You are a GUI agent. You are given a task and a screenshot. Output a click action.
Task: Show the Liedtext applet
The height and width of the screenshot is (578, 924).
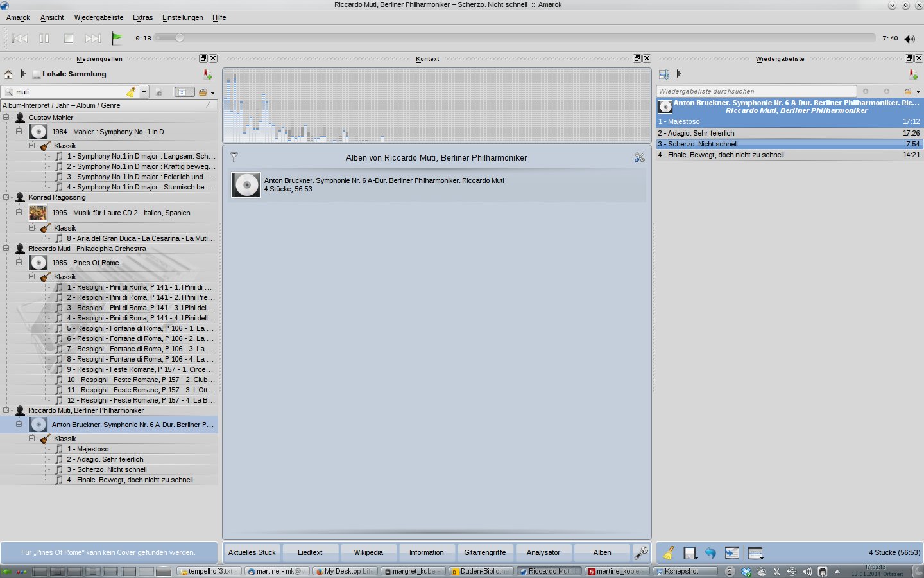(x=310, y=552)
